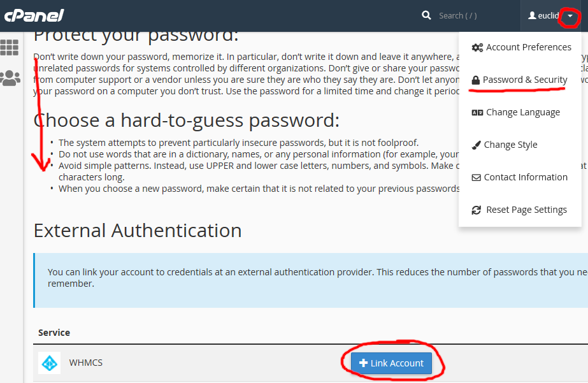Select the apps grid icon in the sidebar
This screenshot has height=383, width=588.
(x=9, y=48)
